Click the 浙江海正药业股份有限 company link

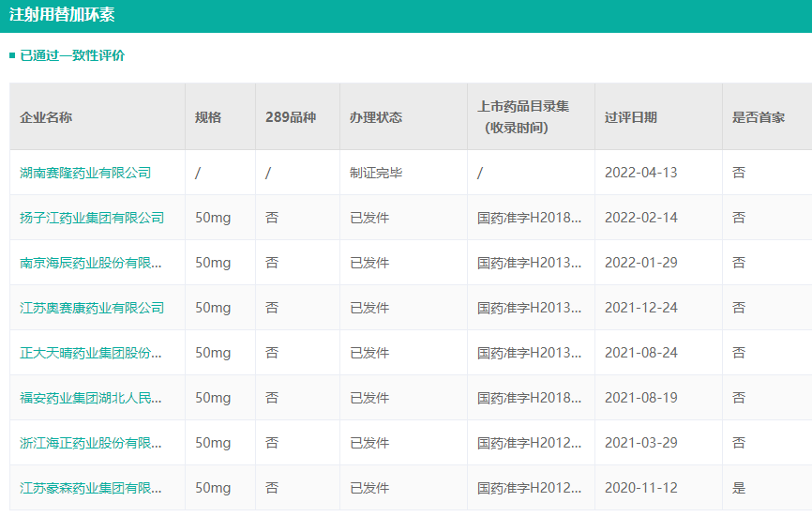click(91, 443)
